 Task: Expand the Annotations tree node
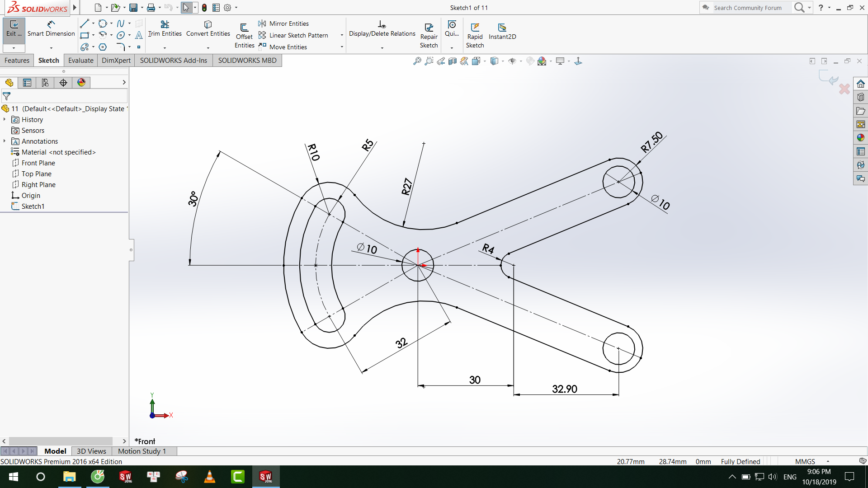pyautogui.click(x=5, y=141)
